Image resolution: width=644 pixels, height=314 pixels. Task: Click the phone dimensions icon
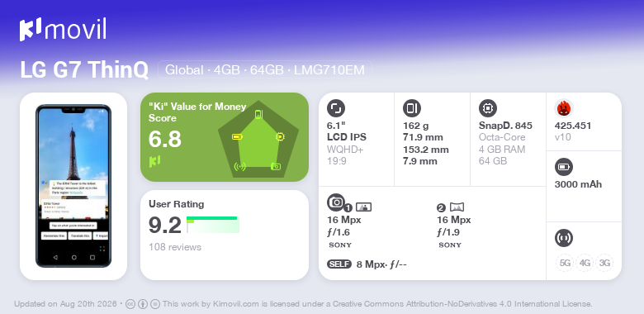(x=412, y=108)
